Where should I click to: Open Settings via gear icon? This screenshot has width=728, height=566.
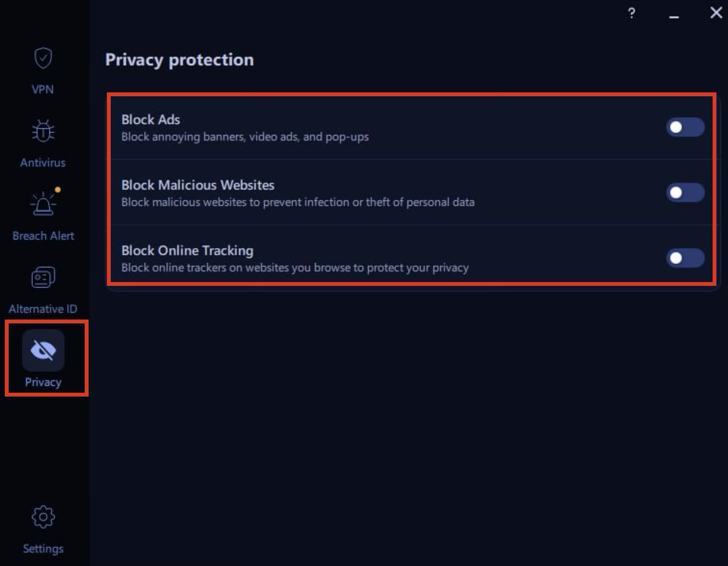click(43, 516)
